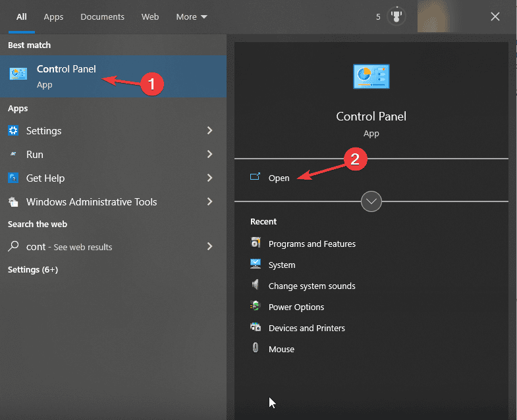517x420 pixels.
Task: Click the large Control Panel icon in preview pane
Action: click(371, 76)
